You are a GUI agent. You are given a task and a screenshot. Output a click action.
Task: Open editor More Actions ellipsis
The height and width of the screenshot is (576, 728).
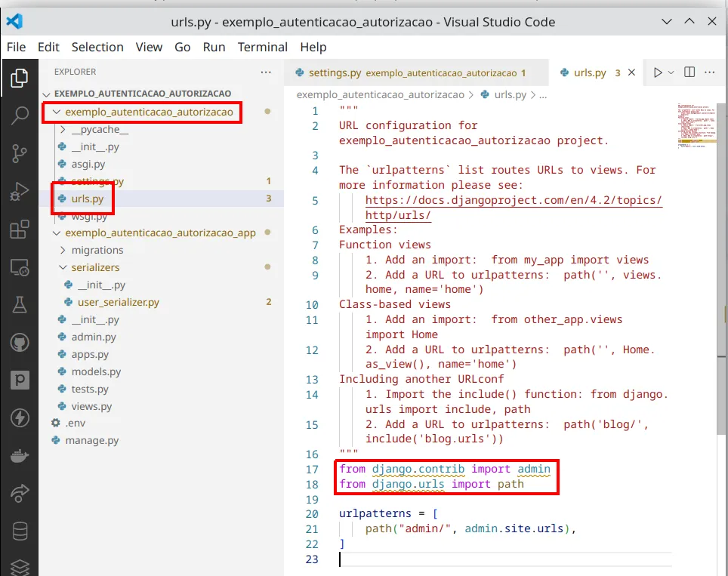click(x=709, y=72)
